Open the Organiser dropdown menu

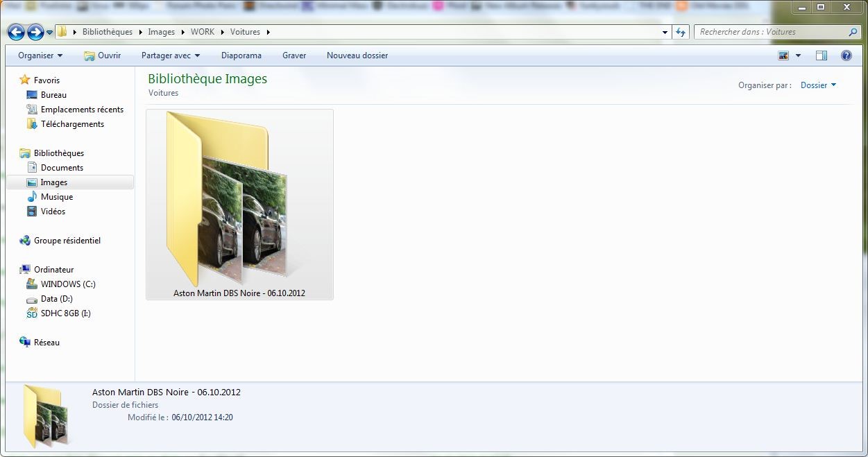(40, 55)
